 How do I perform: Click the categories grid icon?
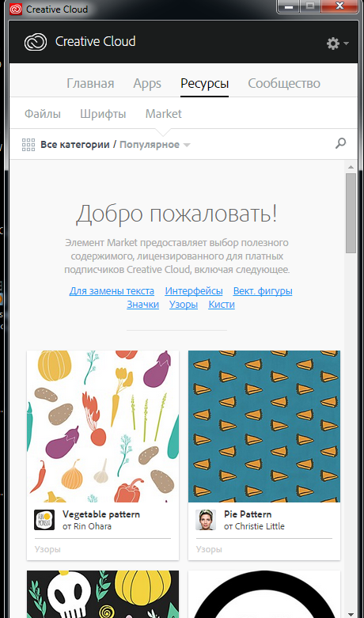point(28,145)
